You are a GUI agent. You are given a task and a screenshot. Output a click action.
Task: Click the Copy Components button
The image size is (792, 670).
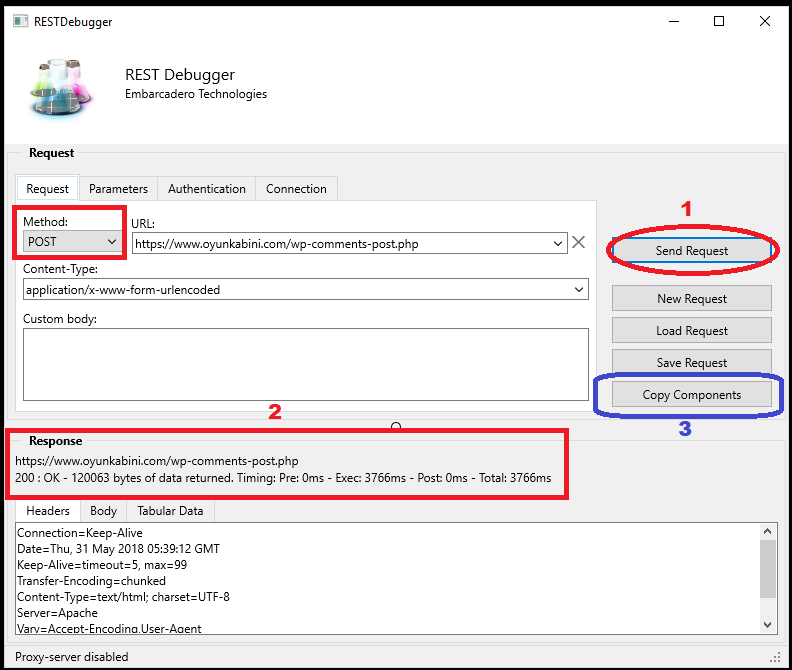click(x=691, y=395)
